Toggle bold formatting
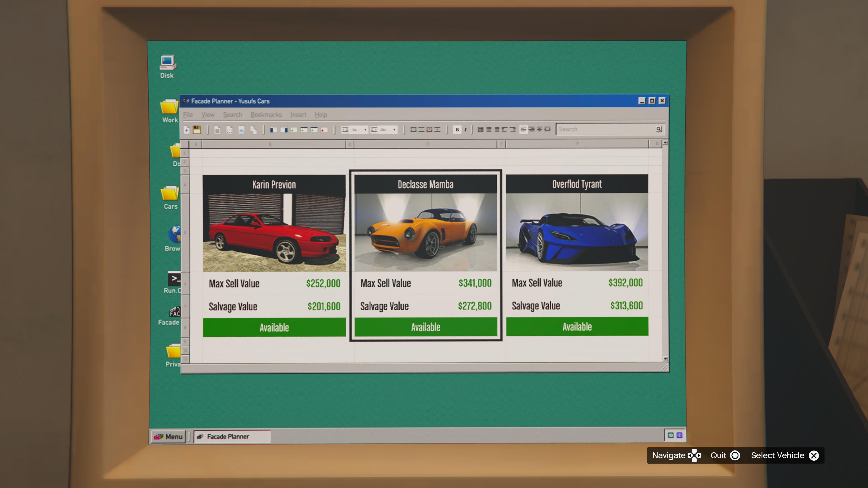Image resolution: width=868 pixels, height=488 pixels. tap(457, 129)
